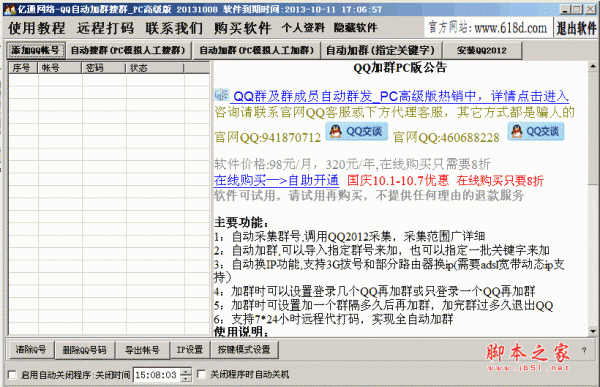Open the QQ群及群成员自动群发 promo link
Viewport: 600px width, 387px height.
click(401, 96)
